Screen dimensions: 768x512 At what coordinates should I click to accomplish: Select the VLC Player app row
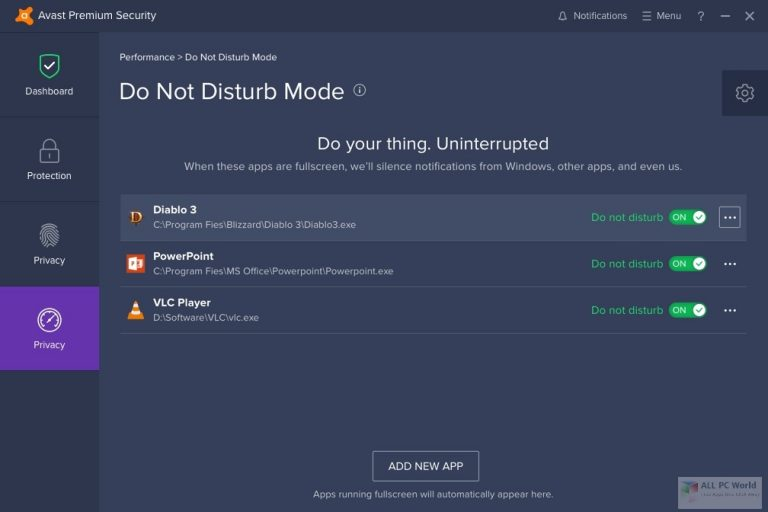433,311
